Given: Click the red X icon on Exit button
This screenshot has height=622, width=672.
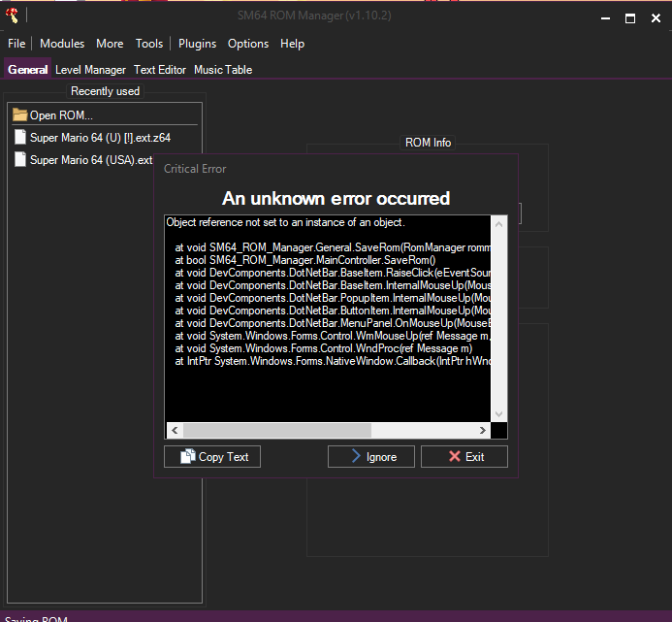Looking at the screenshot, I should tap(454, 457).
